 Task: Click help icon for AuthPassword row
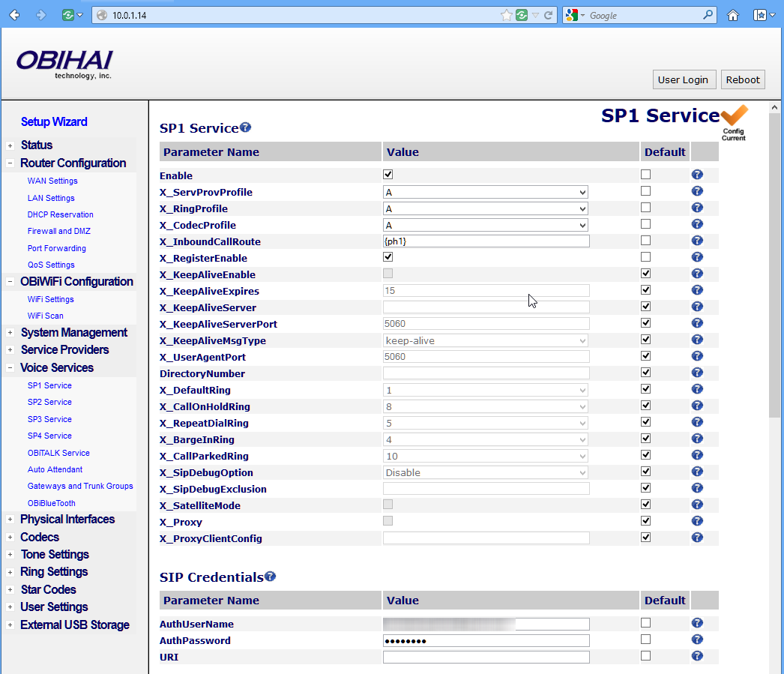697,640
